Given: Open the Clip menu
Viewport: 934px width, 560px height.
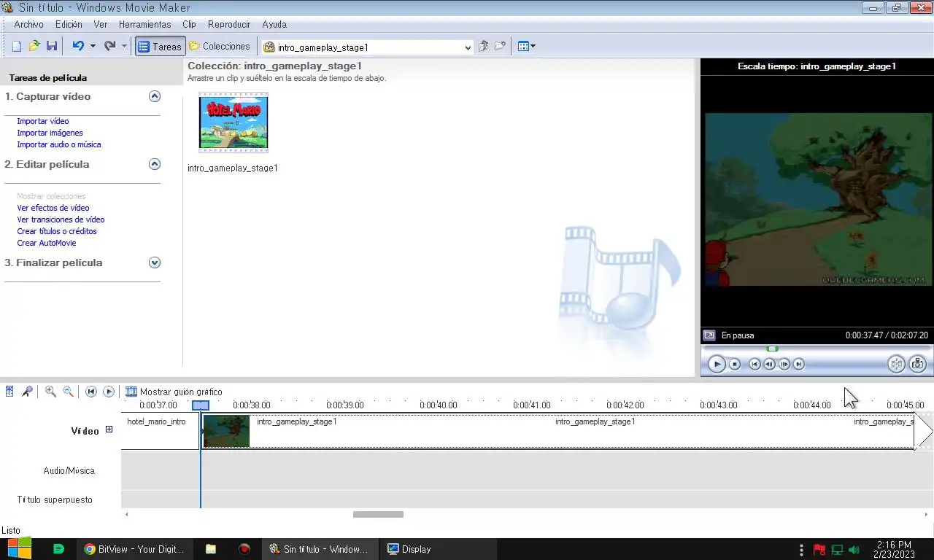Looking at the screenshot, I should click(x=189, y=24).
